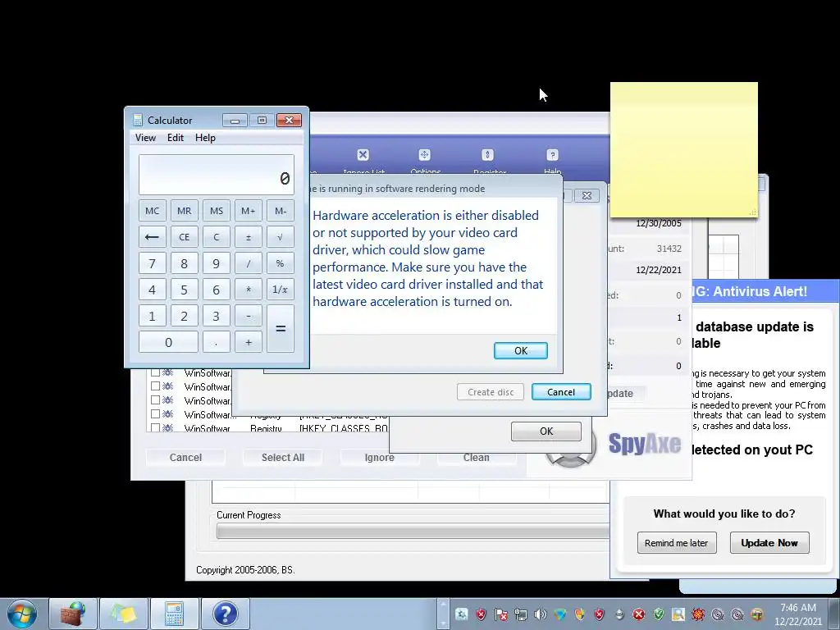The image size is (840, 630).
Task: Click the calculator display showing 0
Action: tap(217, 175)
